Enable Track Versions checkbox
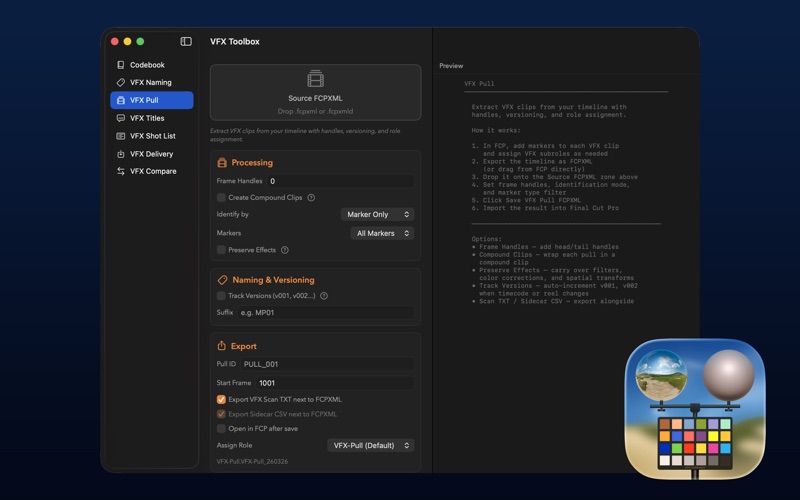Screen dimensions: 800x500 pos(221,295)
